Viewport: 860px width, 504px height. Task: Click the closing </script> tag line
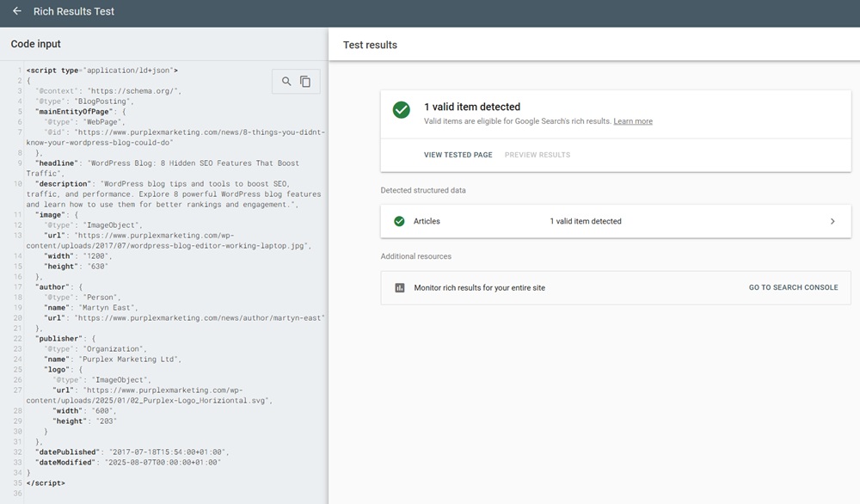[x=46, y=483]
